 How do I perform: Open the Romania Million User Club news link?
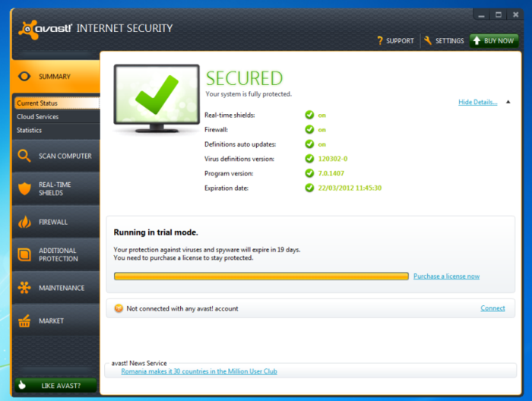(x=199, y=371)
